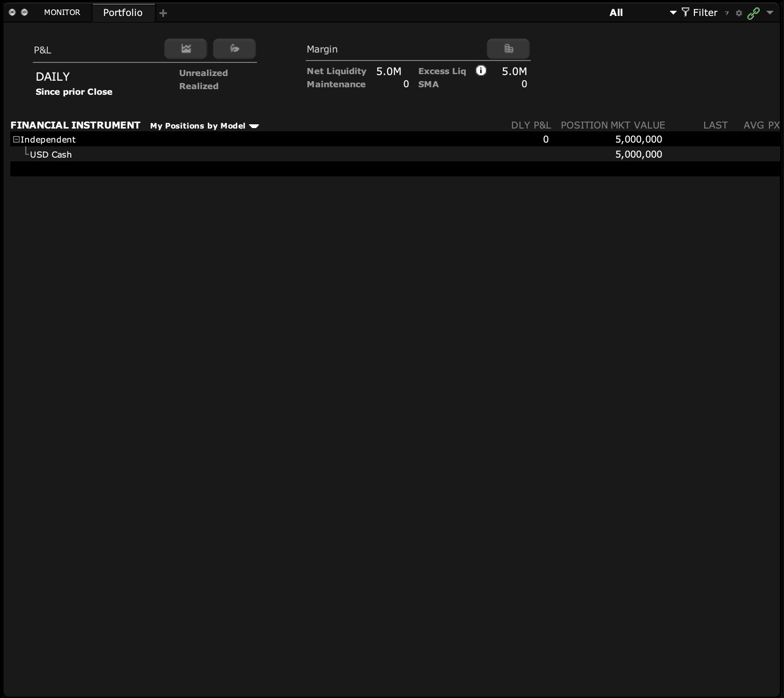
Task: Click Independent row DLY P&L value 0
Action: click(546, 139)
